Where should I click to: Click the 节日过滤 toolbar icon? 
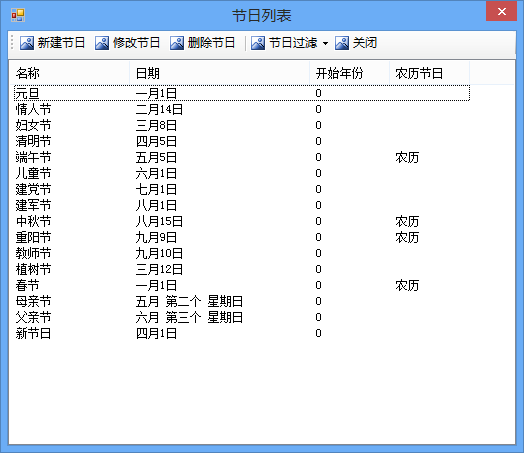coord(258,43)
